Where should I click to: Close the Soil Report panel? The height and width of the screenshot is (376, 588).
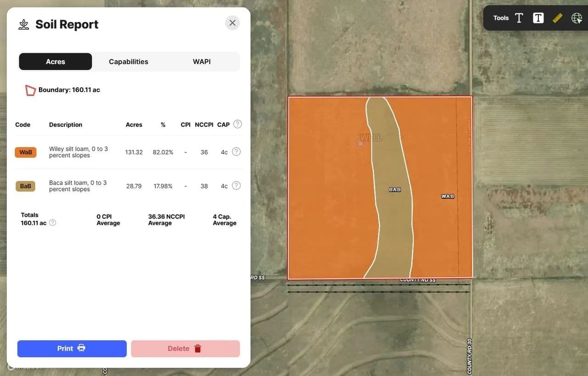232,23
